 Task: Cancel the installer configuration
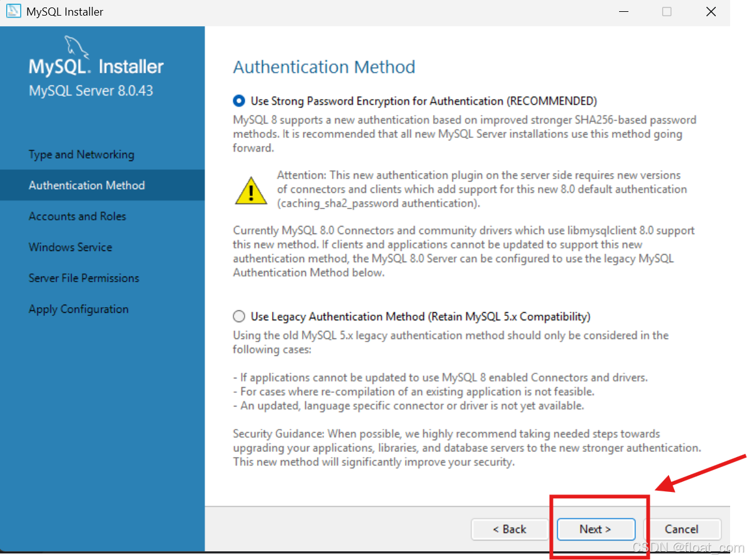[x=681, y=529]
